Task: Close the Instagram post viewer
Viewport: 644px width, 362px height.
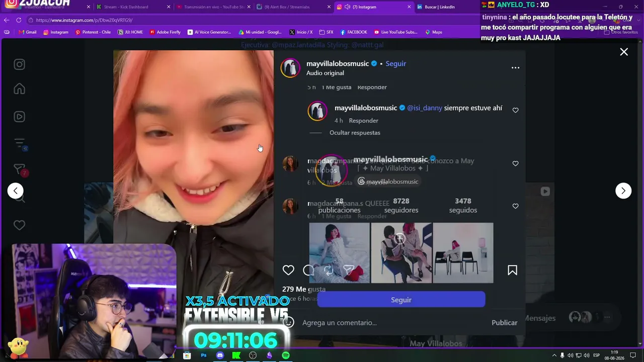Action: point(624,52)
